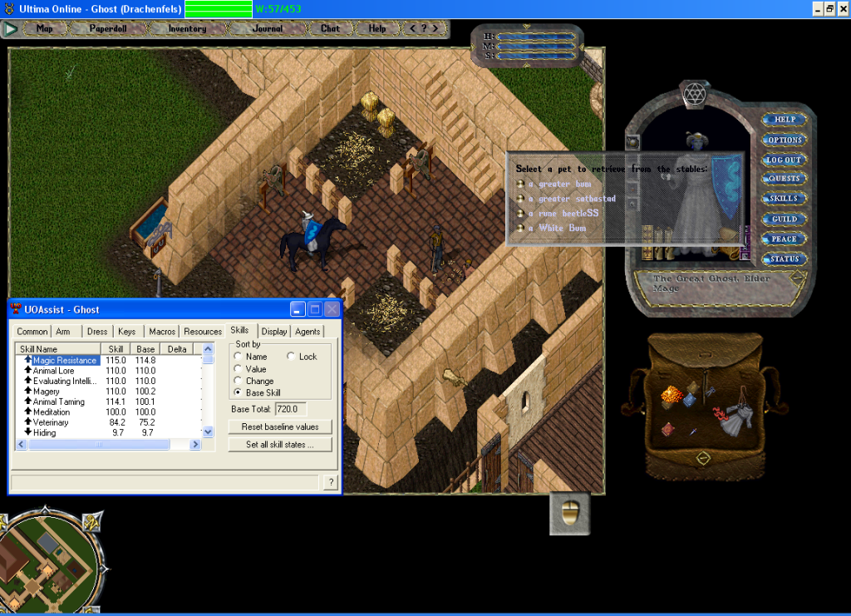Open the Chat menu item
851x616 pixels.
[x=330, y=28]
